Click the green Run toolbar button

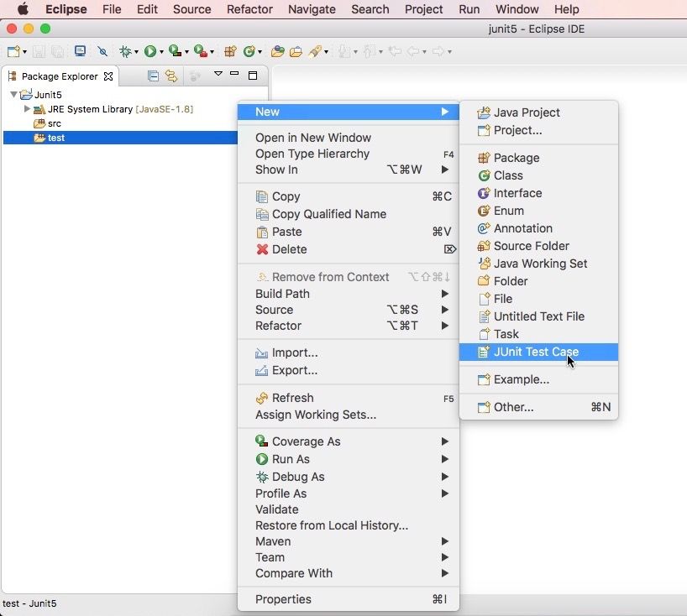click(150, 52)
